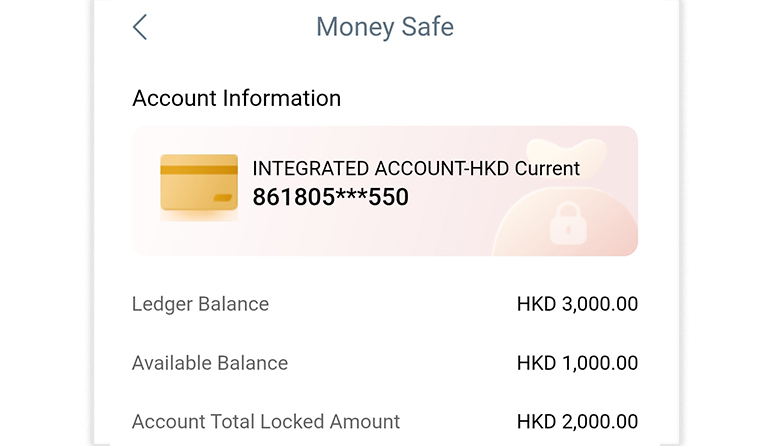Tap the dark stripe on the gold card

[199, 170]
